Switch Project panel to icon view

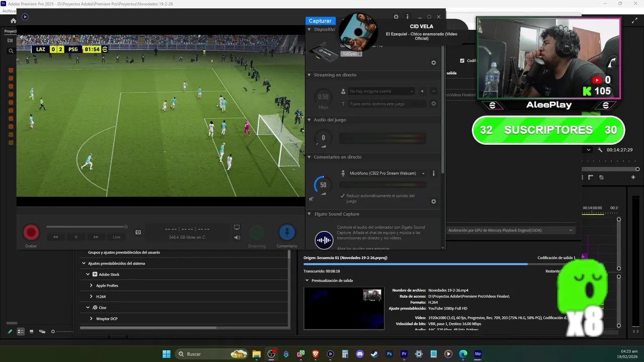(31, 331)
